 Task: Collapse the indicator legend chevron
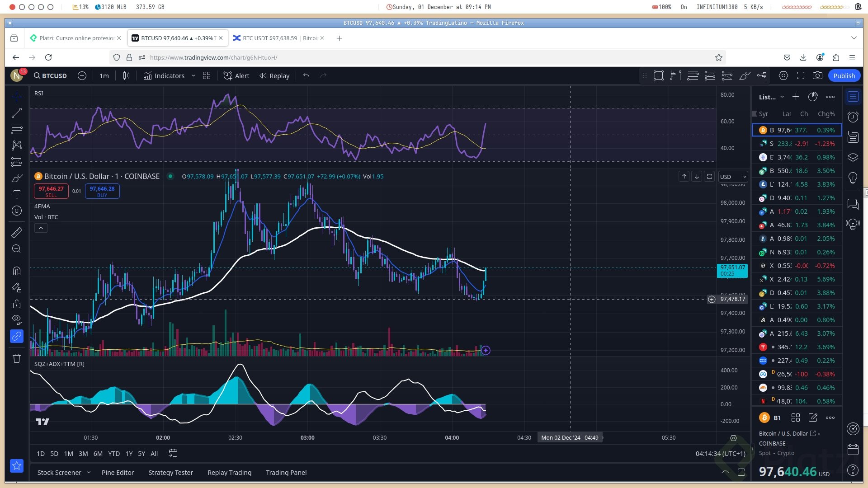pyautogui.click(x=41, y=228)
